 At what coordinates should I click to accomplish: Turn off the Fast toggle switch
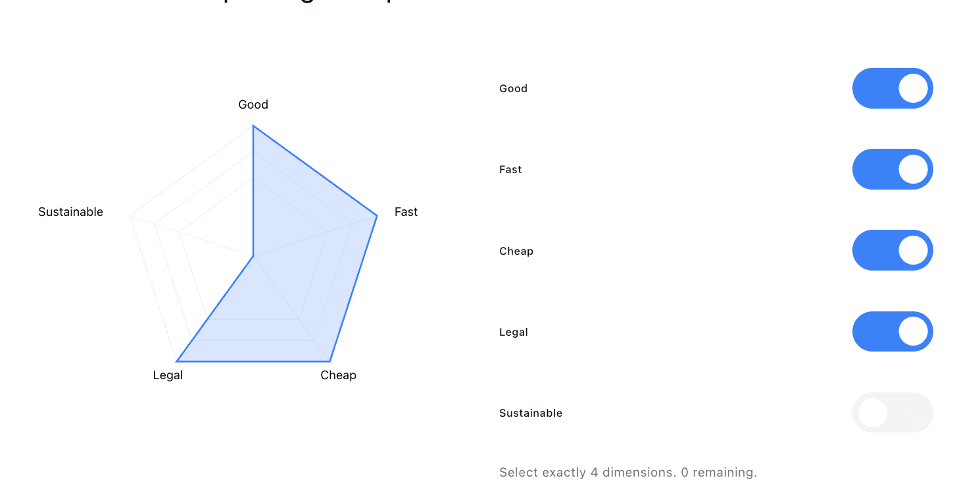click(893, 169)
